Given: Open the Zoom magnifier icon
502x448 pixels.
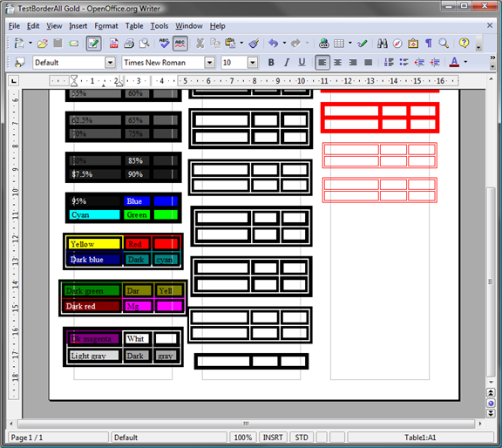Looking at the screenshot, I should pyautogui.click(x=444, y=44).
